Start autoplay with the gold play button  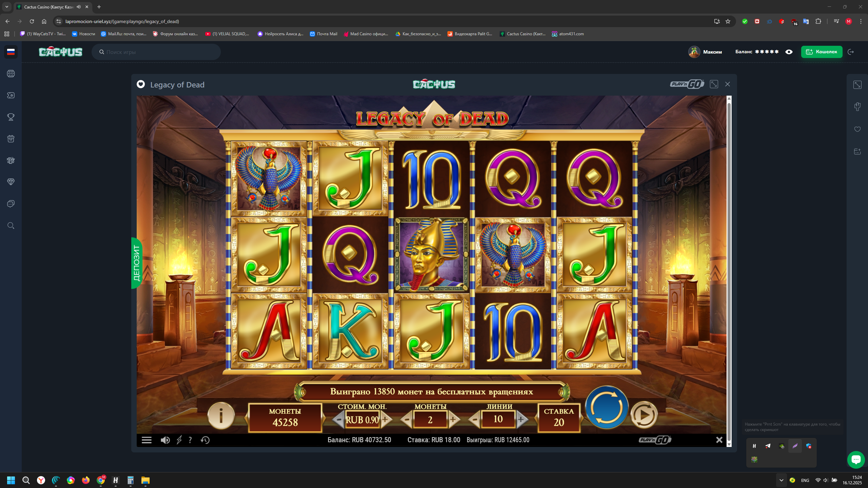644,414
